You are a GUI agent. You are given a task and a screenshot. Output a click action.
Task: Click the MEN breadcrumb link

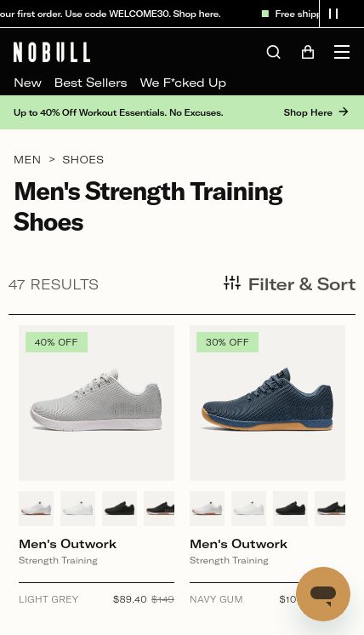pyautogui.click(x=27, y=159)
